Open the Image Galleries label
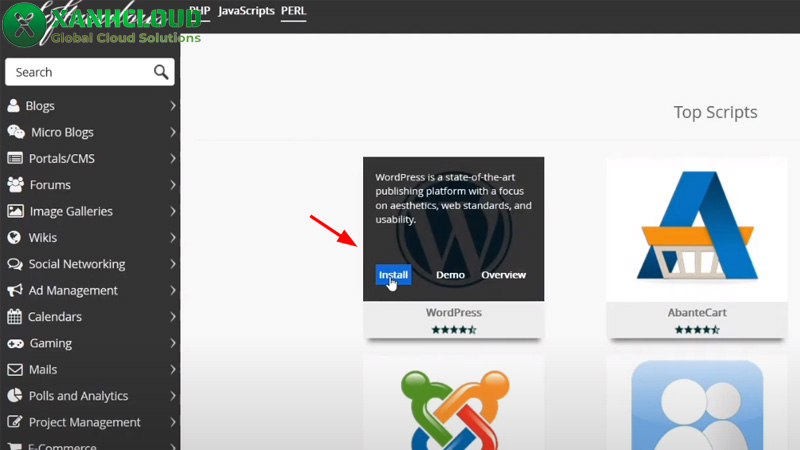Image resolution: width=800 pixels, height=450 pixels. pos(71,211)
